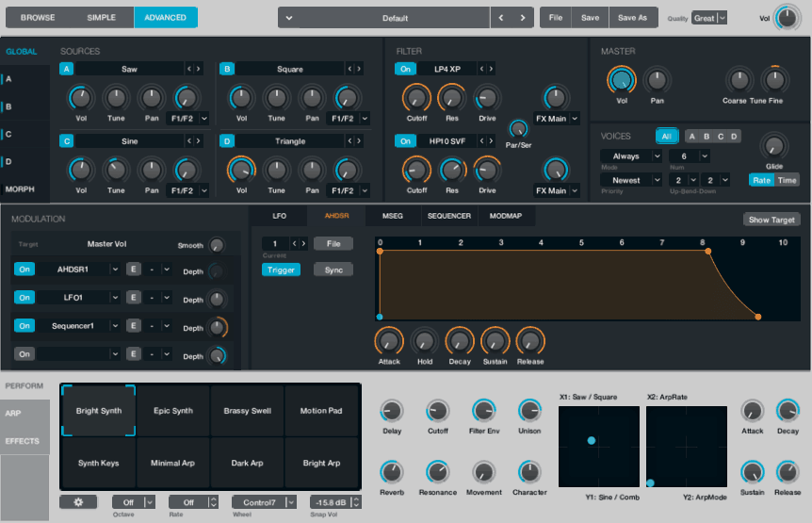The width and height of the screenshot is (812, 523).
Task: Select voice group All button
Action: [667, 137]
